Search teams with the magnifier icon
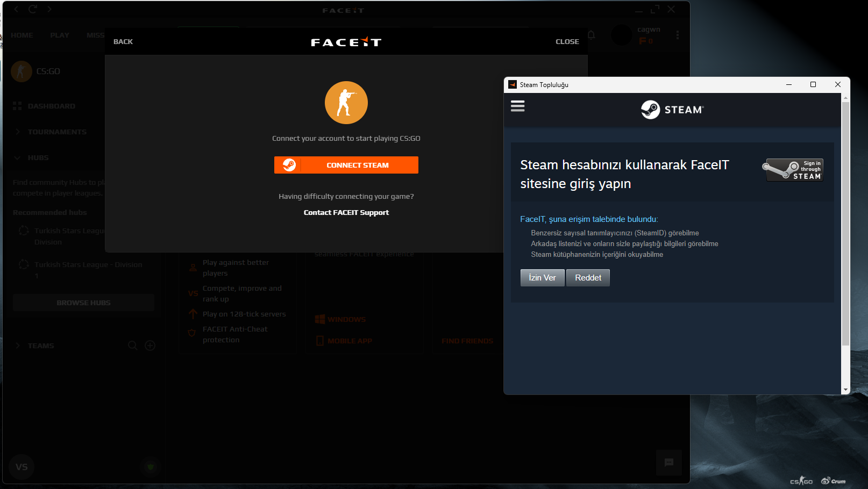 pyautogui.click(x=133, y=346)
